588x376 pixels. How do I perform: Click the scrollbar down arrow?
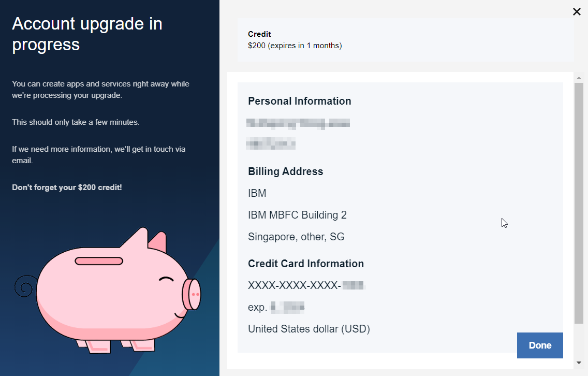pyautogui.click(x=579, y=363)
